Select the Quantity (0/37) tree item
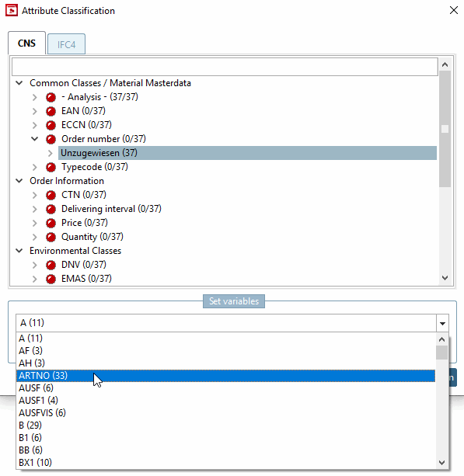Image resolution: width=464 pixels, height=476 pixels. tap(92, 237)
